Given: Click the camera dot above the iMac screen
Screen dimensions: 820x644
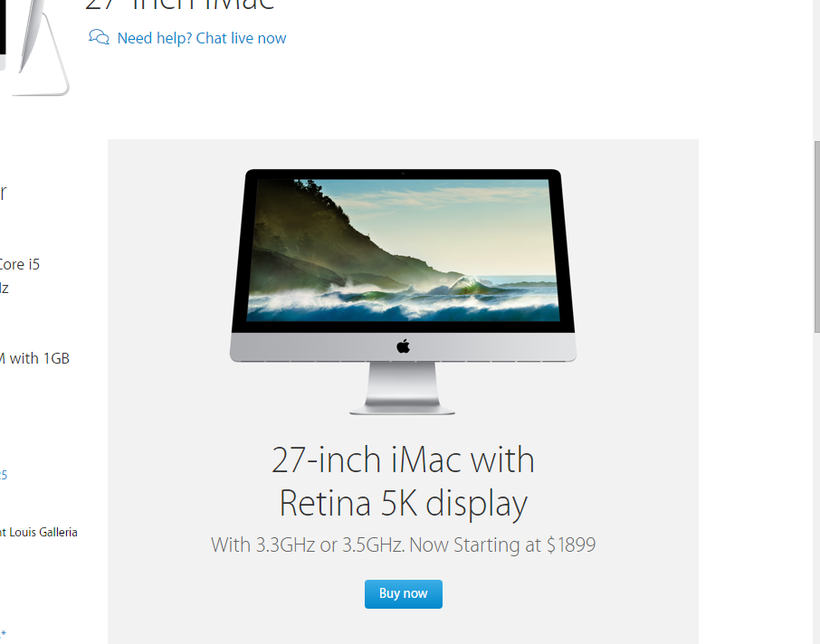Looking at the screenshot, I should click(403, 173).
